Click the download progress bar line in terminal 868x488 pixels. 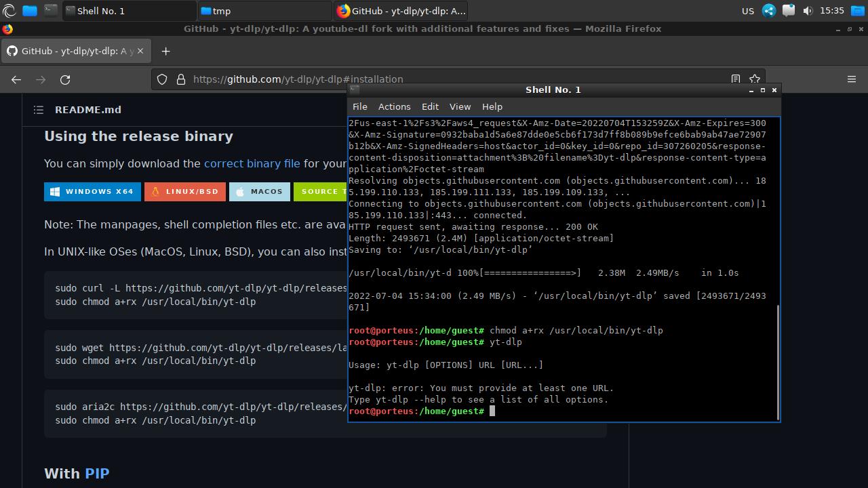tap(544, 273)
